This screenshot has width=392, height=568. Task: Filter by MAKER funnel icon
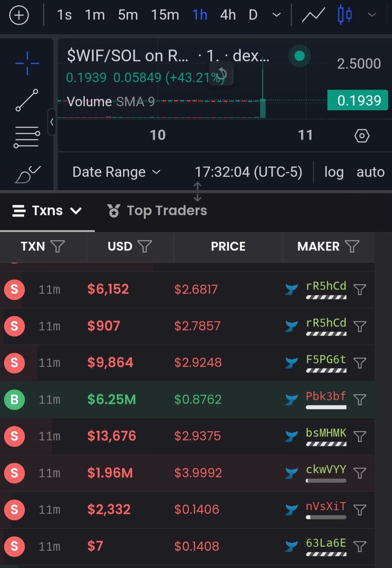click(352, 246)
